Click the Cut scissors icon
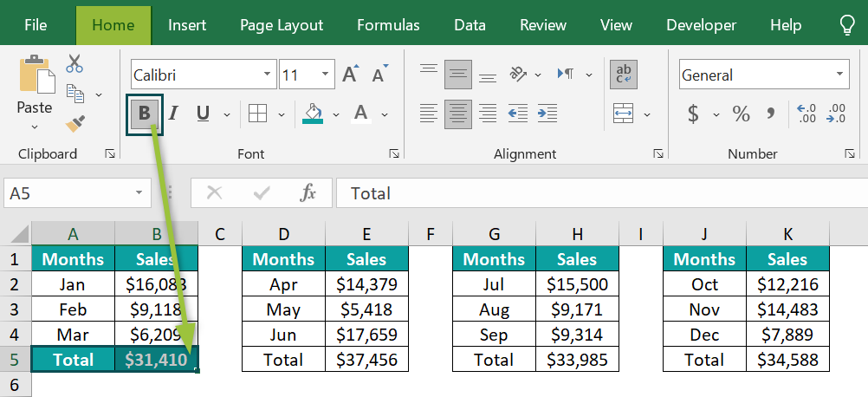Screen dimensions: 868x397 pyautogui.click(x=74, y=63)
